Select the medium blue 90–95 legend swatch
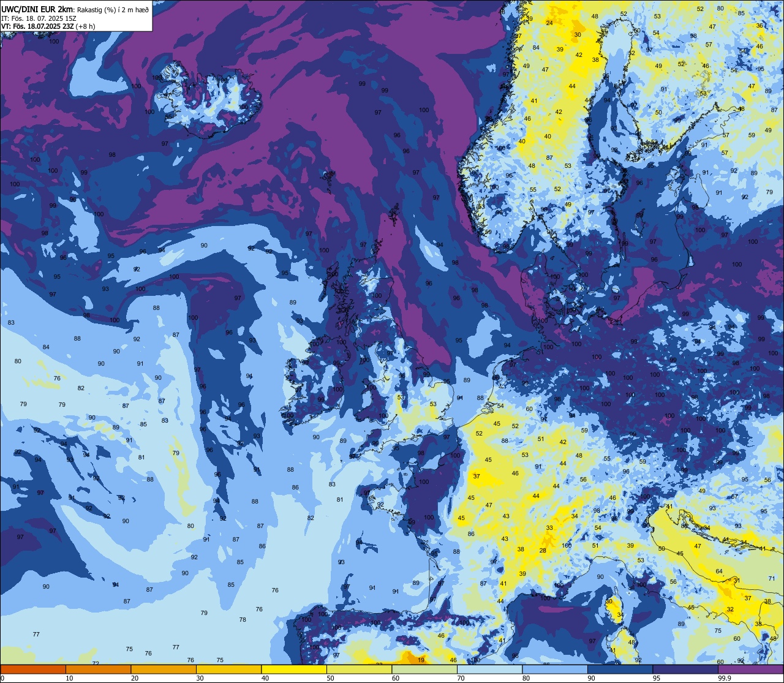 (x=620, y=669)
